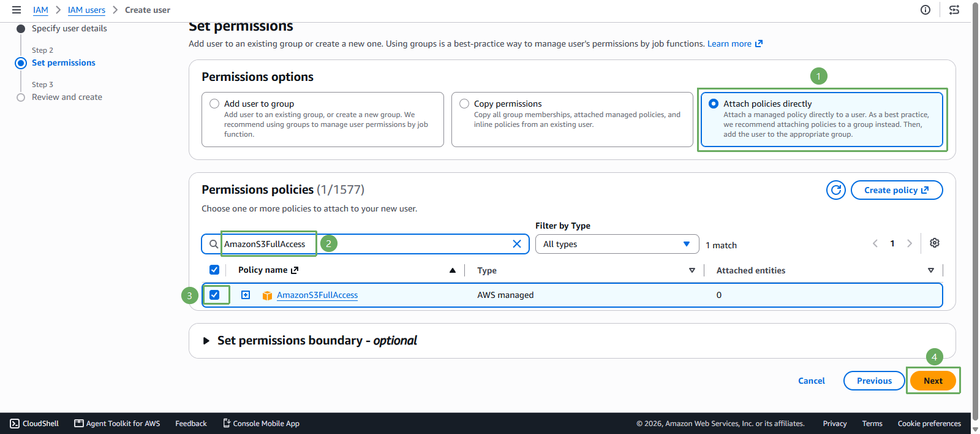The width and height of the screenshot is (980, 434).
Task: Refresh the permissions policies list
Action: tap(836, 190)
